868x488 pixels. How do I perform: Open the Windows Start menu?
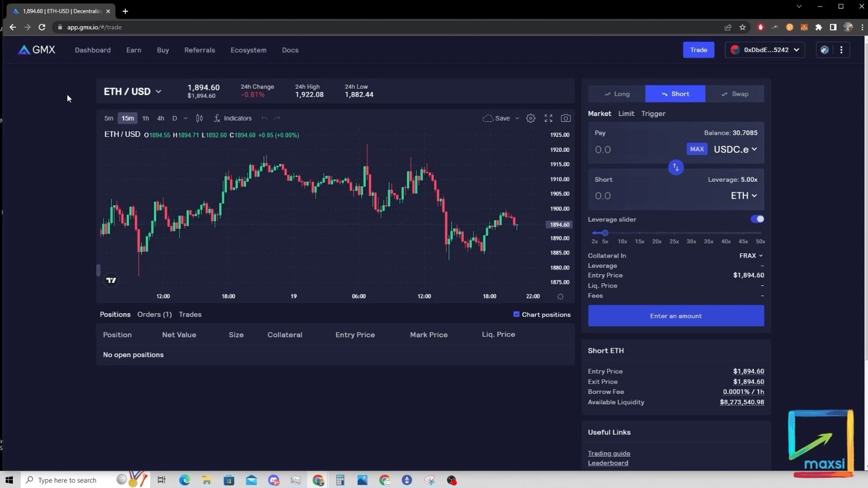(9, 480)
